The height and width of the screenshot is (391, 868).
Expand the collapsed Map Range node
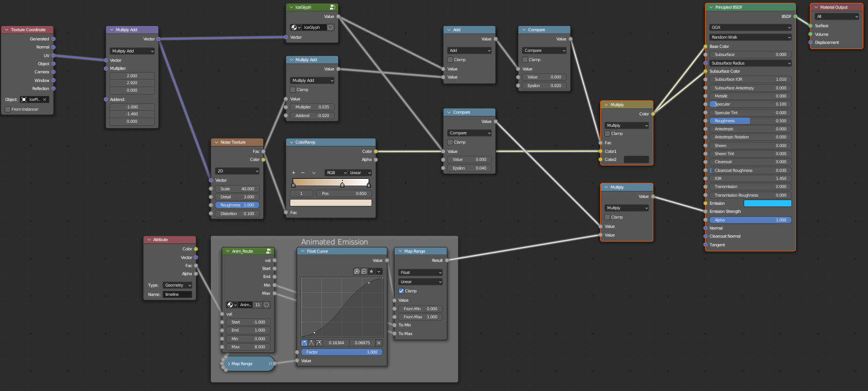[x=229, y=363]
